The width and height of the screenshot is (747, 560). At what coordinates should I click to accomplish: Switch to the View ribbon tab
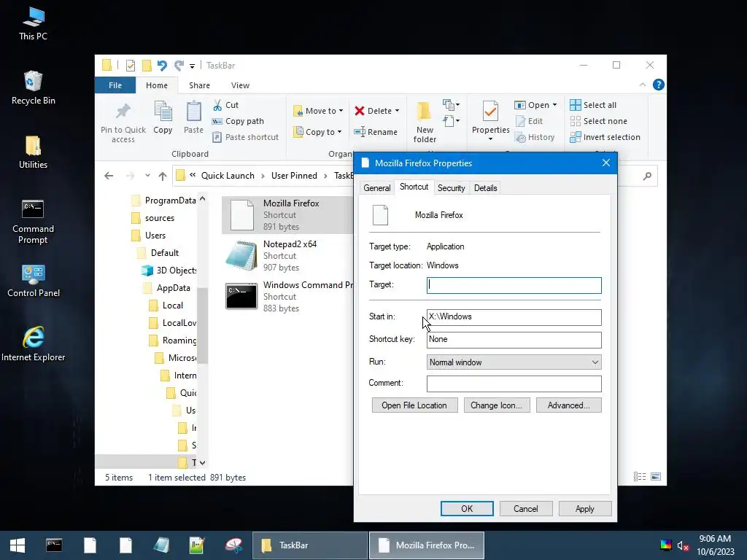click(240, 85)
